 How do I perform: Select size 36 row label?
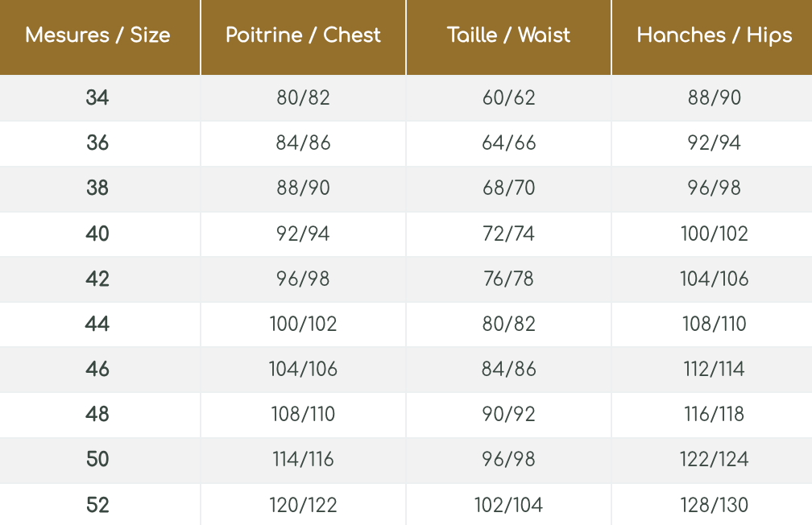pyautogui.click(x=97, y=143)
